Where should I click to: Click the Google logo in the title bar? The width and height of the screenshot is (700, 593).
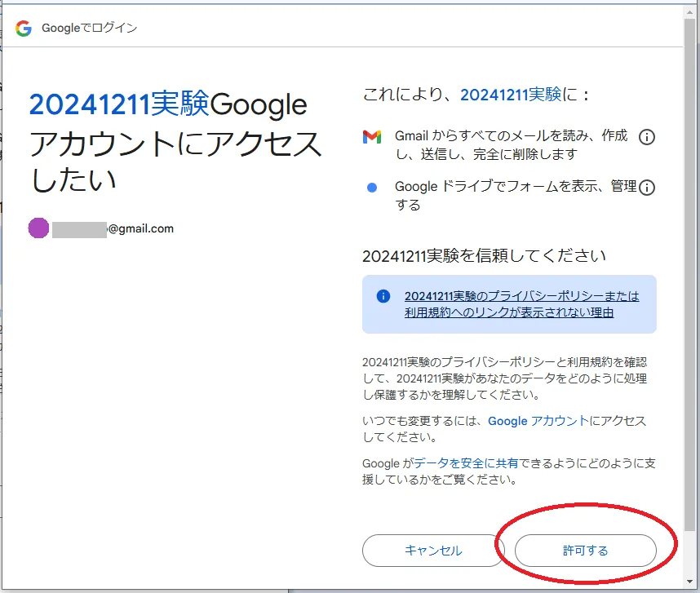coord(24,28)
